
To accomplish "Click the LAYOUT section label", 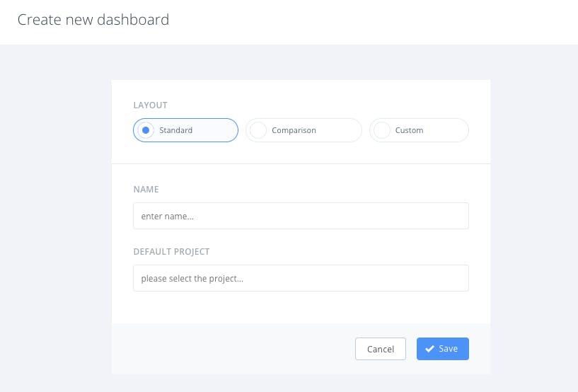I will point(151,105).
